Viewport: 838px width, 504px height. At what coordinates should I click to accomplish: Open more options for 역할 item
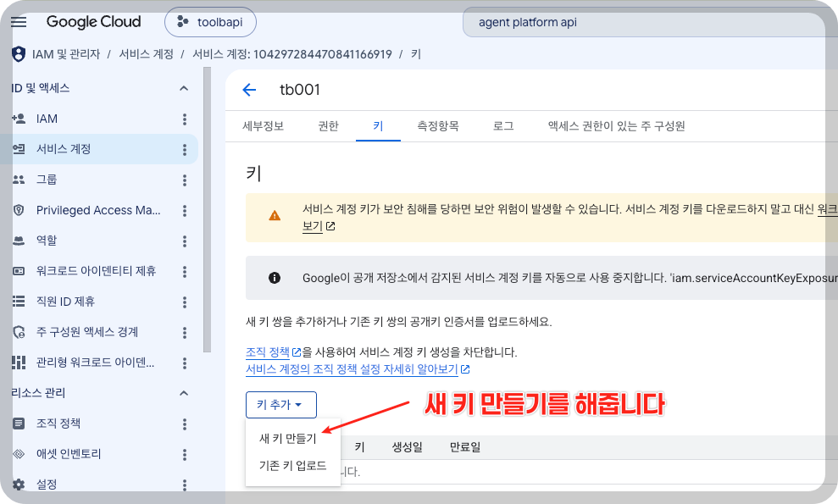point(185,241)
